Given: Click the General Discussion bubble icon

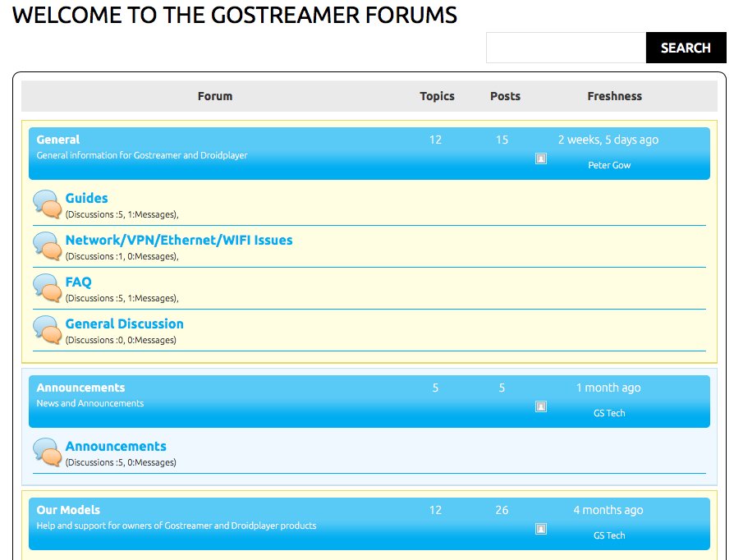Looking at the screenshot, I should [x=48, y=330].
